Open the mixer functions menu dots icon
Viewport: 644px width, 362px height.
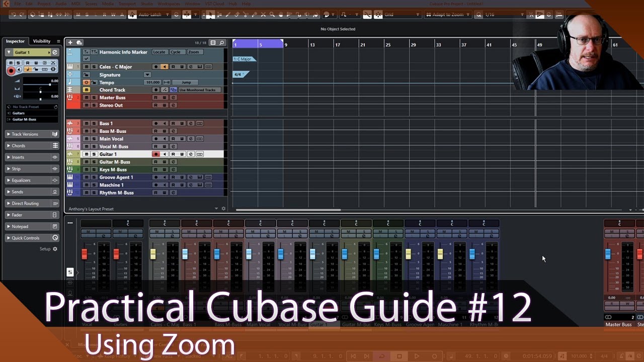70,223
